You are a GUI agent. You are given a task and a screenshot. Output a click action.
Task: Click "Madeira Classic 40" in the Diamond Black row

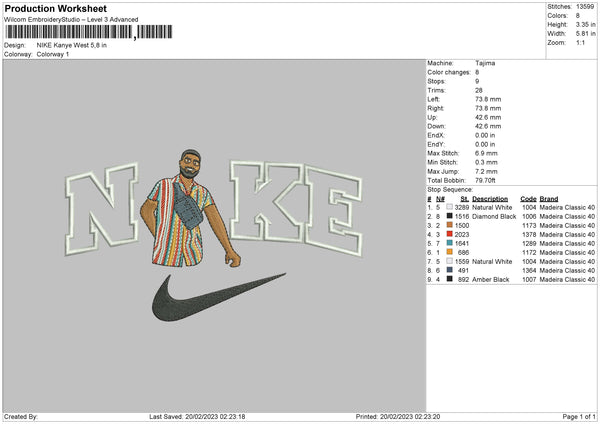(567, 216)
